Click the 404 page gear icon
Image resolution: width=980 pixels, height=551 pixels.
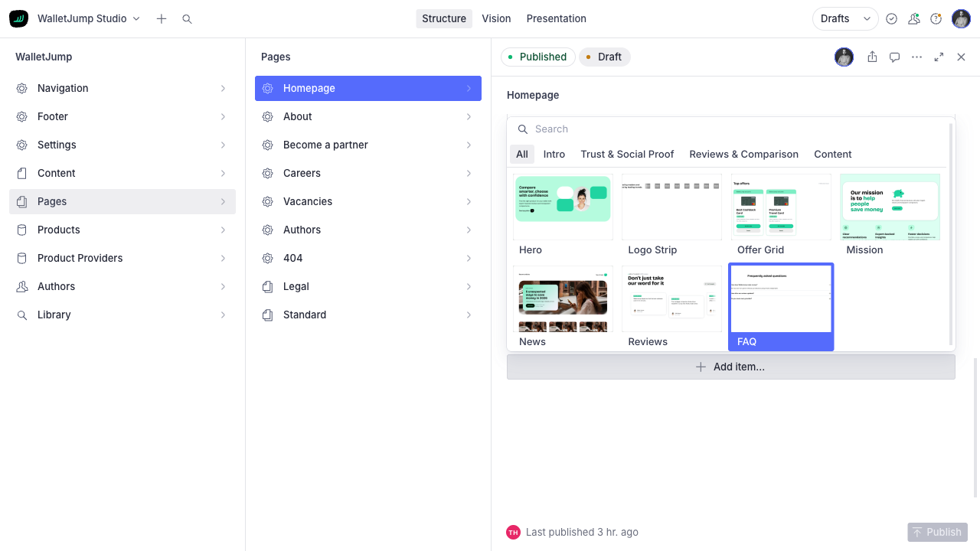click(268, 258)
